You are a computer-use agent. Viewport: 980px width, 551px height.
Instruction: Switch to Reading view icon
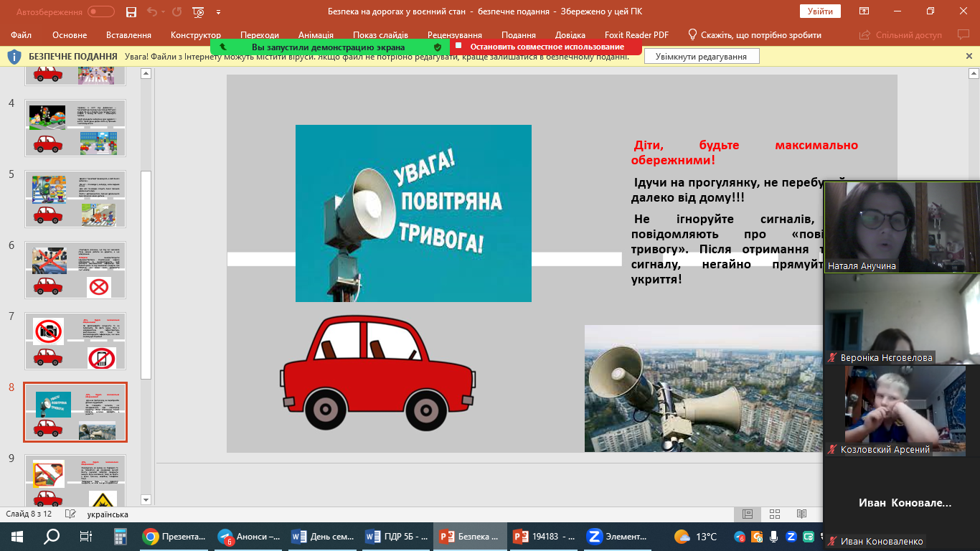point(801,514)
